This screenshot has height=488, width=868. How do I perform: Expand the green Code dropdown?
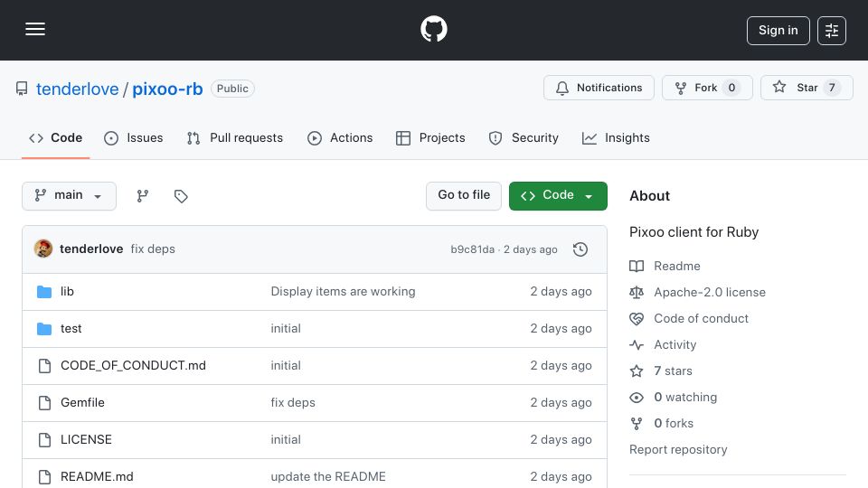click(x=558, y=196)
